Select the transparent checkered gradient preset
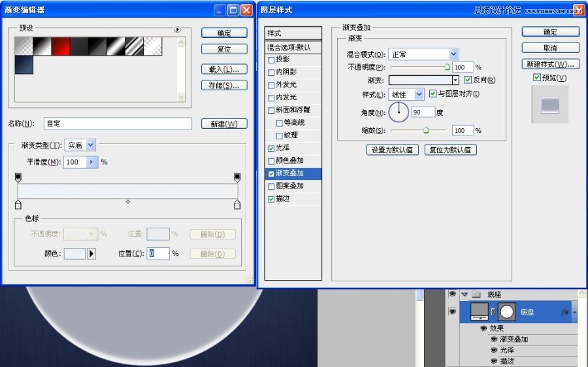This screenshot has width=588, height=367. [x=24, y=46]
